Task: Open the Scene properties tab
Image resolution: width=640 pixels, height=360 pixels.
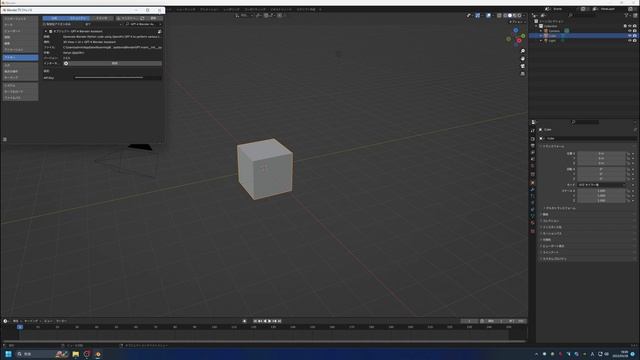Action: [x=533, y=159]
